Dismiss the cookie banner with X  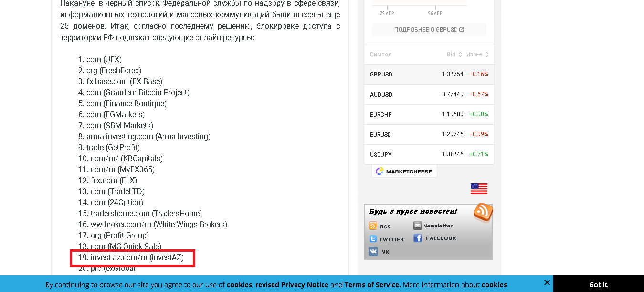(547, 282)
